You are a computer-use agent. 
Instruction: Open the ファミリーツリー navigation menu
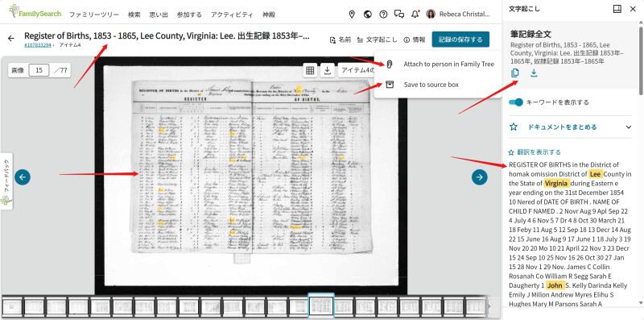[x=94, y=15]
